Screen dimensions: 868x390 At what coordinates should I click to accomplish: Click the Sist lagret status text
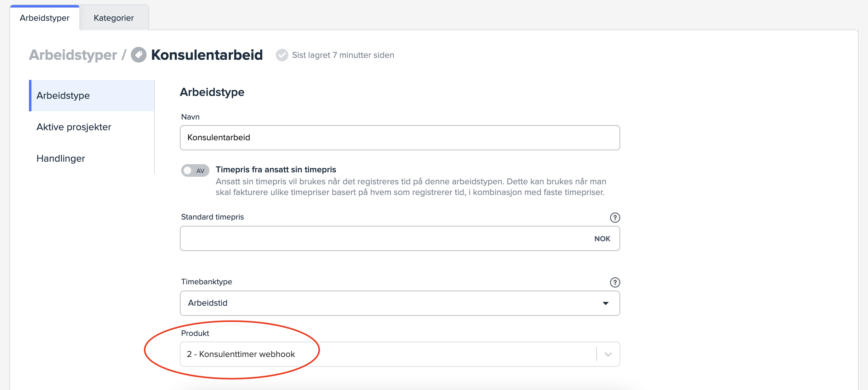(x=343, y=55)
